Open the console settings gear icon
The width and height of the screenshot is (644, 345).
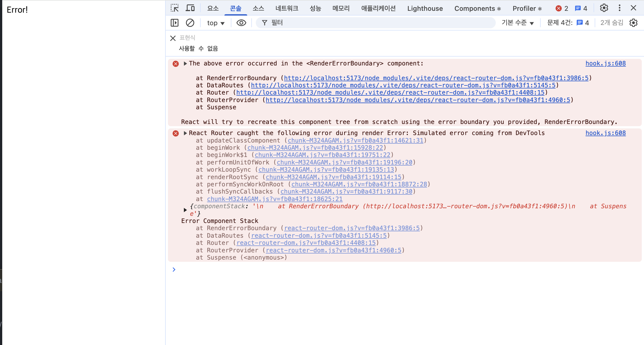[x=633, y=23]
